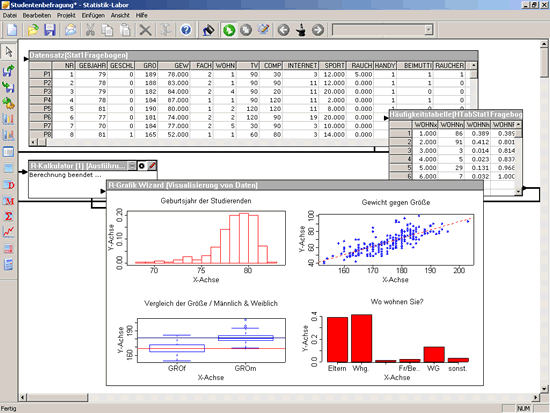This screenshot has width=550, height=413.
Task: Save the project with the floppy disk icon
Action: [50, 30]
